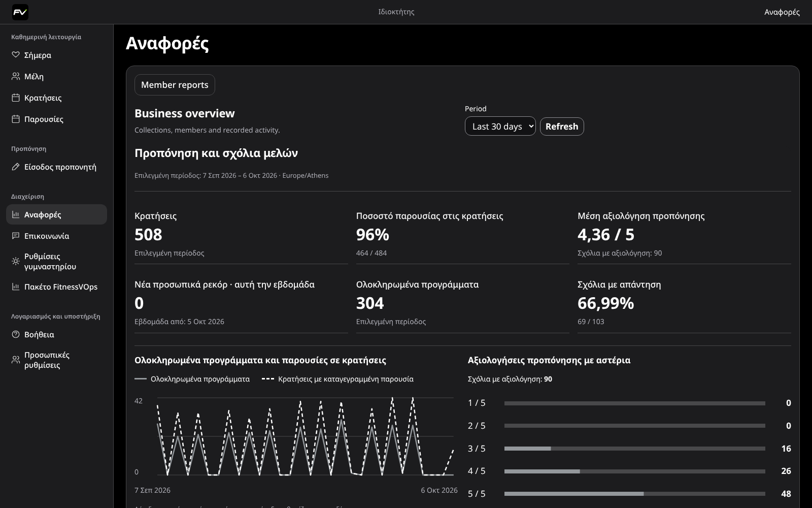Click the FV logo icon
This screenshot has height=508, width=812.
[20, 12]
